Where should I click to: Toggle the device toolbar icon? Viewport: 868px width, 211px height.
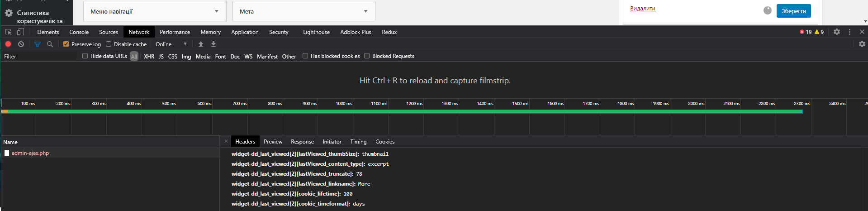point(20,32)
